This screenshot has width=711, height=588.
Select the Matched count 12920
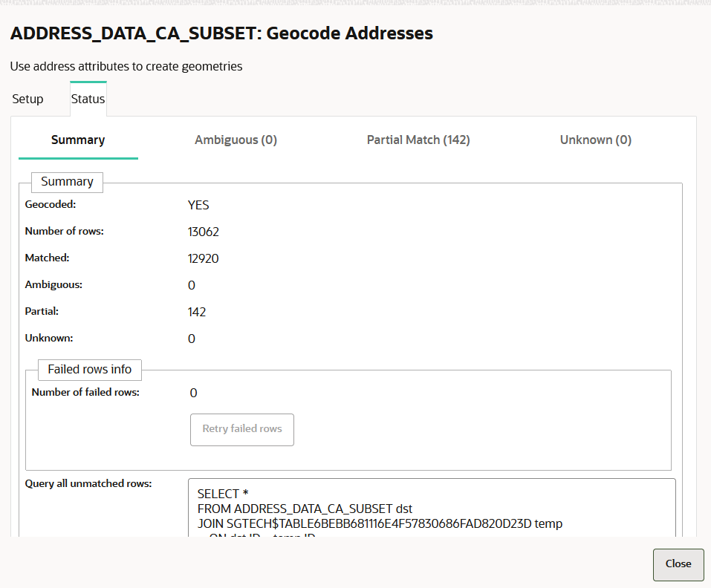tap(203, 258)
